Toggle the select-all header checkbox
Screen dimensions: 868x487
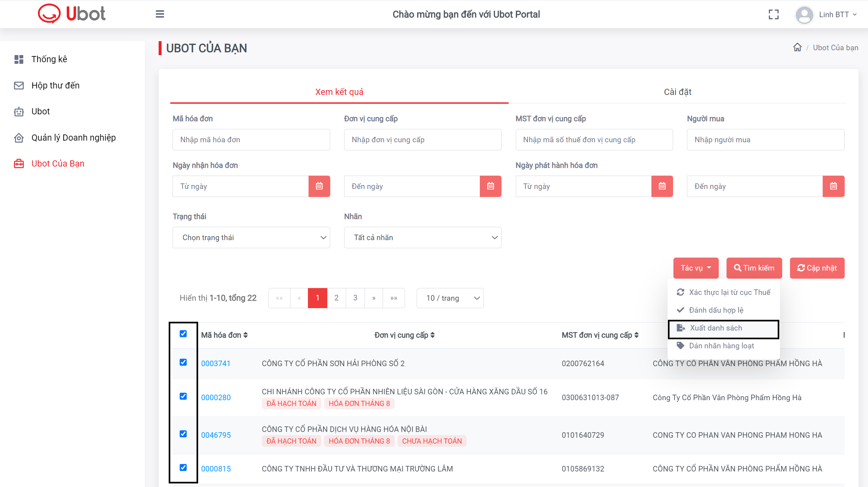point(183,333)
